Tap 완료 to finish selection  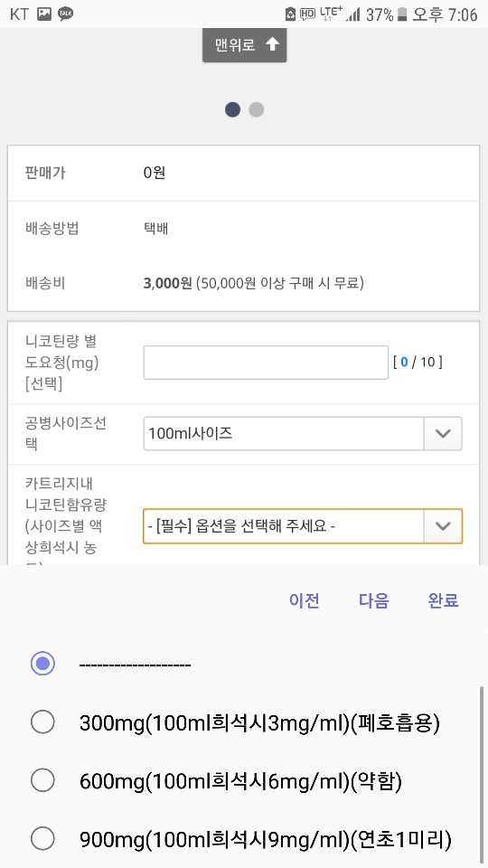[443, 600]
